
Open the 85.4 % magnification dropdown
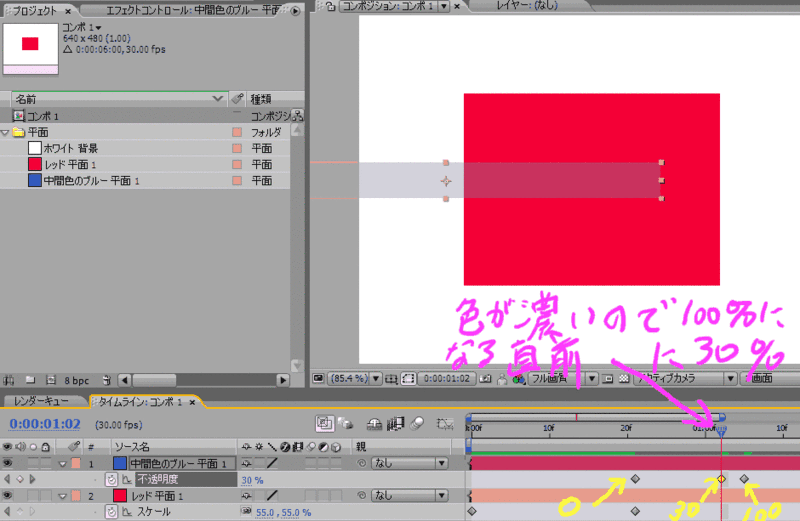click(354, 379)
